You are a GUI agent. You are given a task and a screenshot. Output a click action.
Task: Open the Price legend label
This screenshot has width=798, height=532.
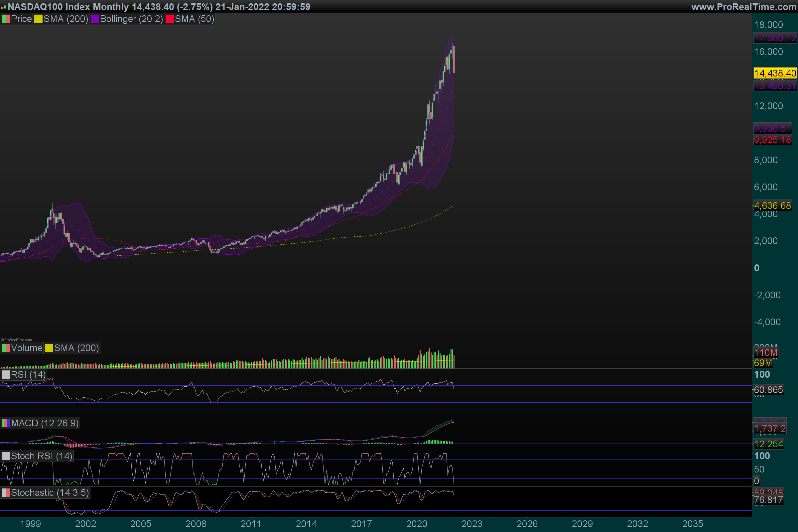tap(21, 19)
